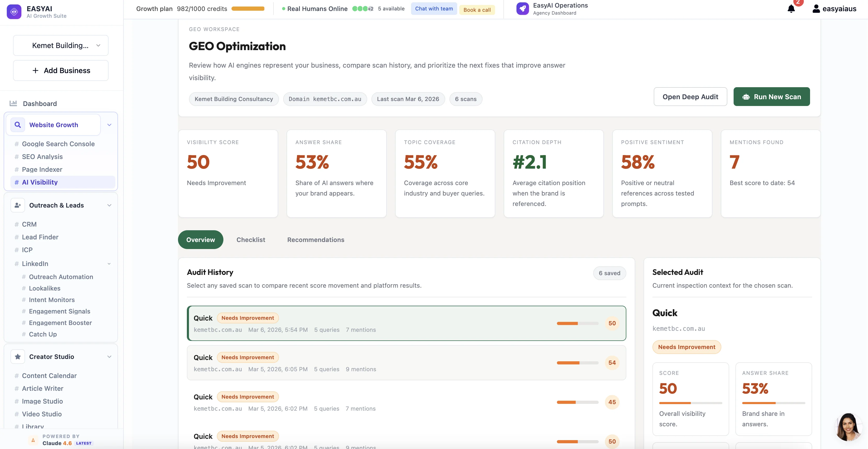The image size is (868, 449).
Task: Click the Visibility Score card
Action: (x=228, y=174)
